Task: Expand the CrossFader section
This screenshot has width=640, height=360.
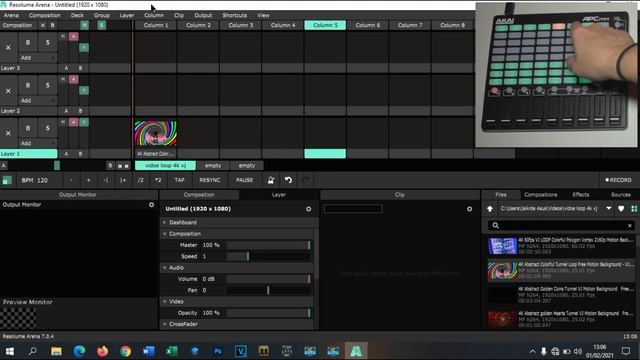Action: [x=165, y=324]
